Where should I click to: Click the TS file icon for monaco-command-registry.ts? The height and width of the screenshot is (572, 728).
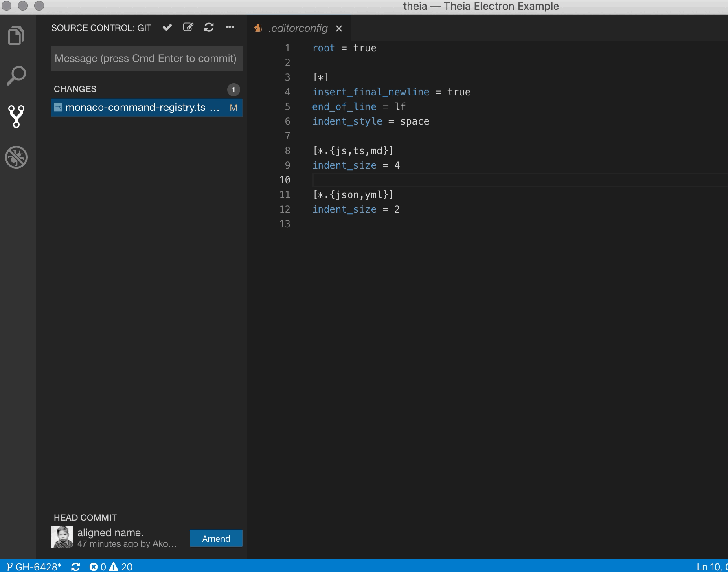pyautogui.click(x=58, y=108)
